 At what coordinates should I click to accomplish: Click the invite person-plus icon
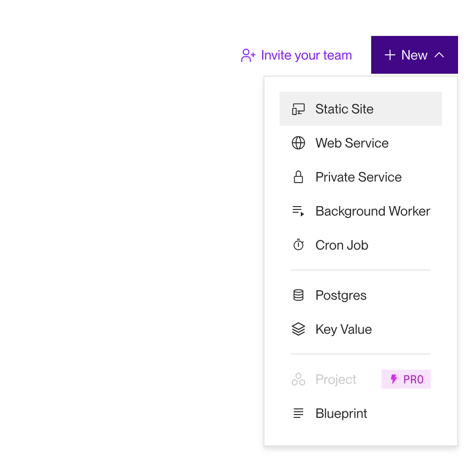click(x=247, y=55)
